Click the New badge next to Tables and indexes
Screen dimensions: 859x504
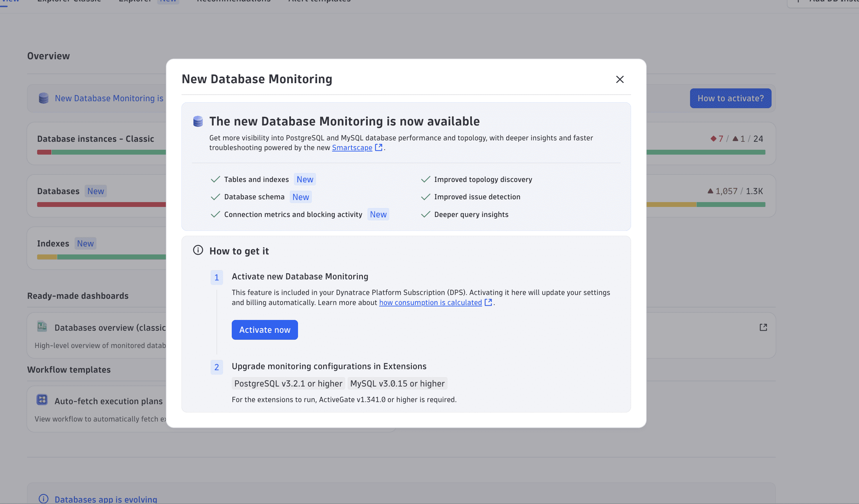[x=305, y=179]
